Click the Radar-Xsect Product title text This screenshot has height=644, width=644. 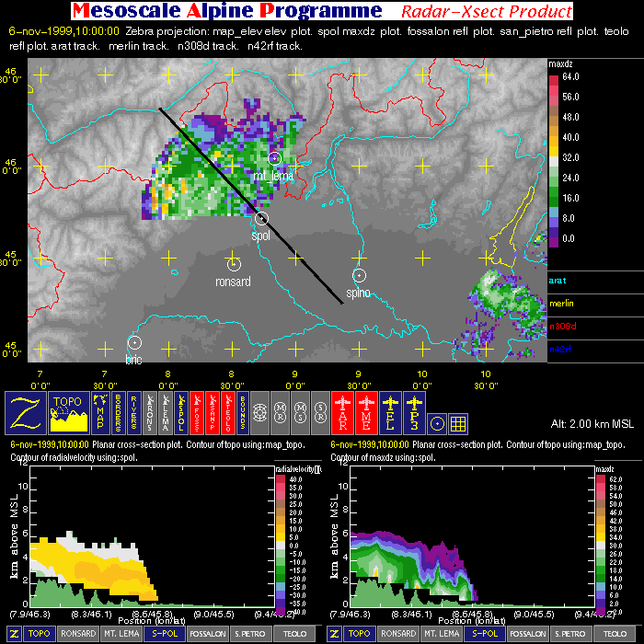(487, 11)
